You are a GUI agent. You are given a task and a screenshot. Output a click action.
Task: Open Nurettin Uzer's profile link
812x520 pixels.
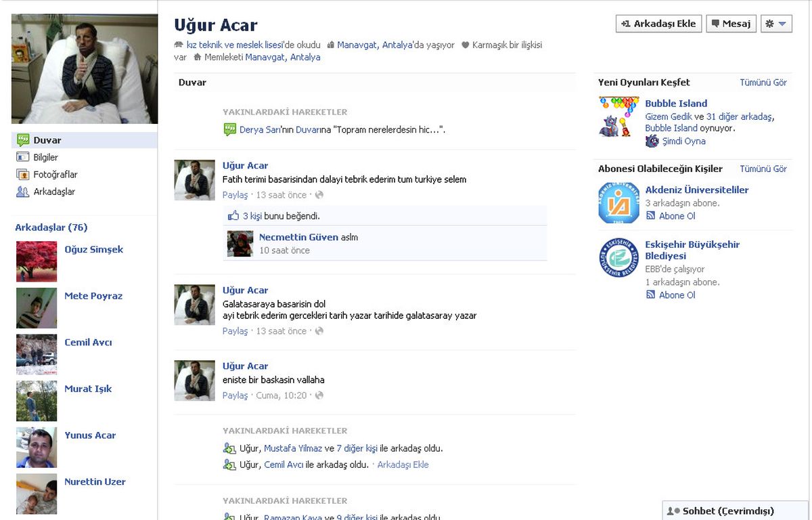95,482
